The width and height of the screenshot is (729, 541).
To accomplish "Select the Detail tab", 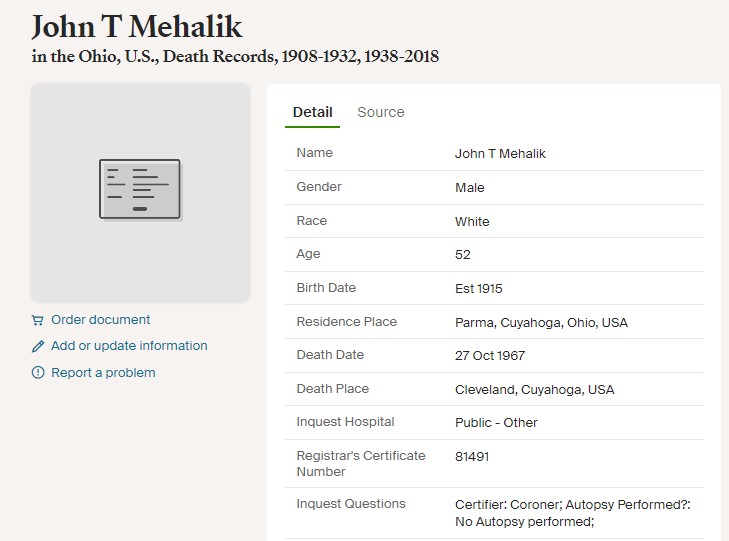I will click(x=312, y=112).
